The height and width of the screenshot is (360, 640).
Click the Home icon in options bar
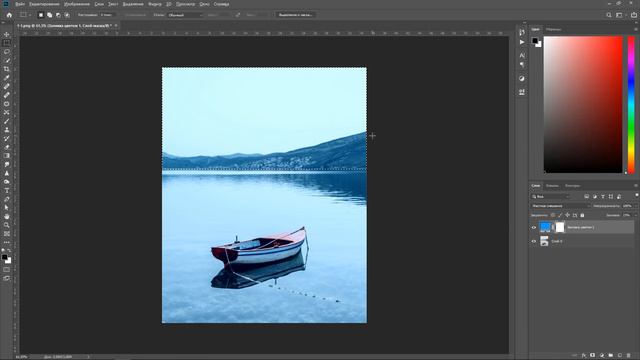coord(9,15)
